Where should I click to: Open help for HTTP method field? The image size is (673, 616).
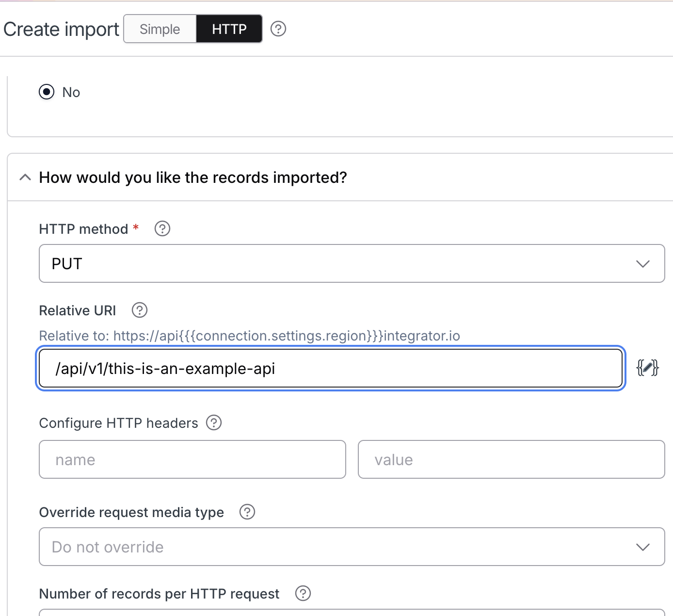[162, 228]
